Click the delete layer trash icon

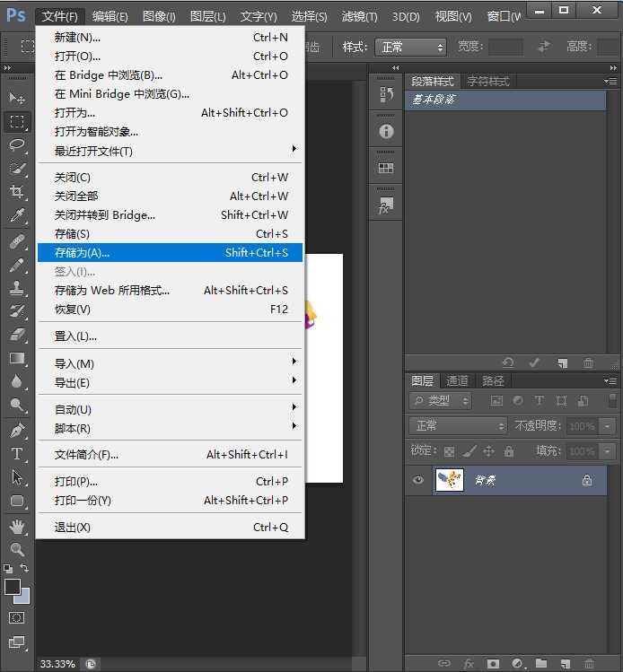pyautogui.click(x=590, y=664)
